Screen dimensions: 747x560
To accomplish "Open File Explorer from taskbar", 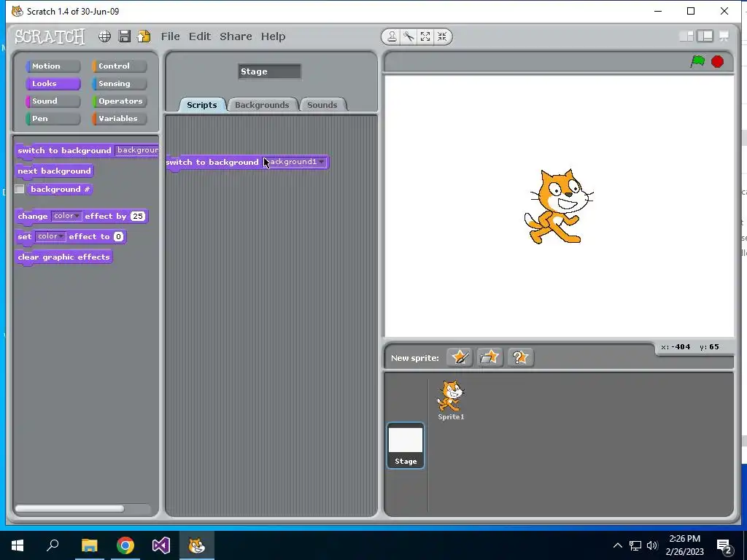I will pyautogui.click(x=89, y=545).
